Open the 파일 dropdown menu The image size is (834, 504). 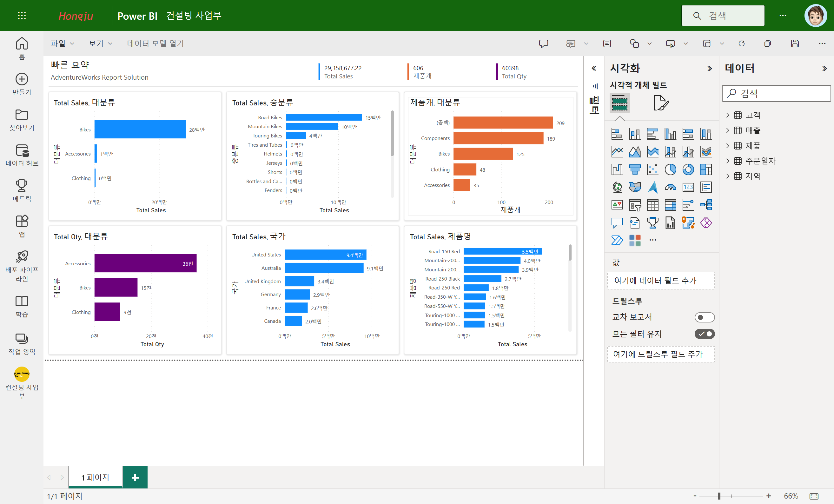coord(62,43)
